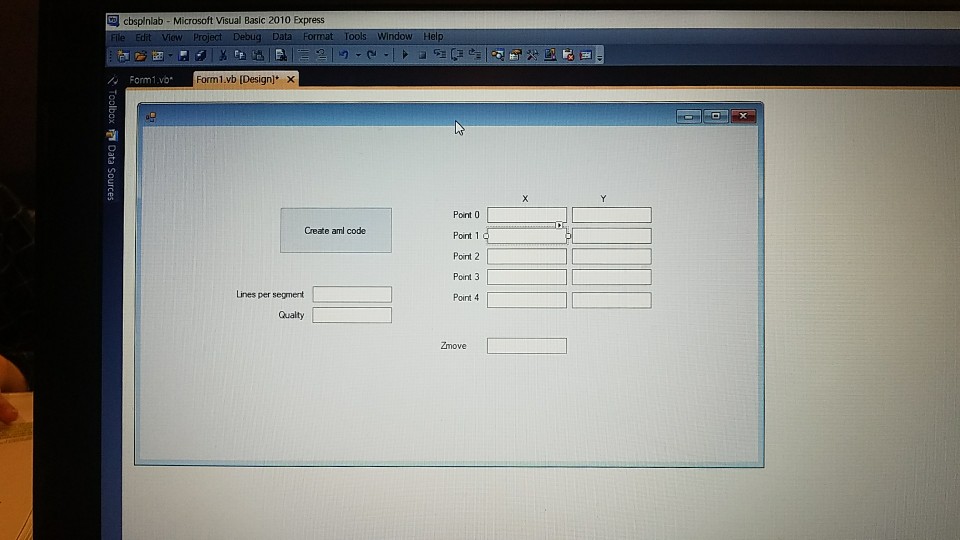Open the Debug menu
Image resolution: width=960 pixels, height=540 pixels.
click(247, 37)
